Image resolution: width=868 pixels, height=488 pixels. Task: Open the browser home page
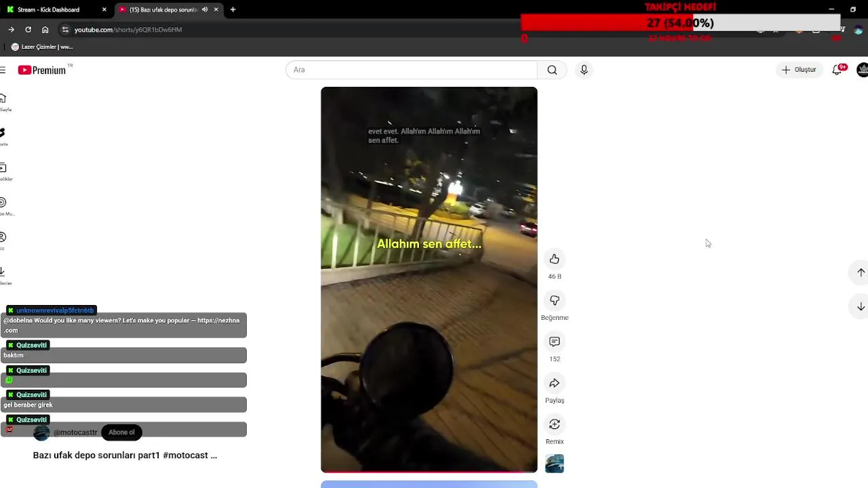pos(45,30)
